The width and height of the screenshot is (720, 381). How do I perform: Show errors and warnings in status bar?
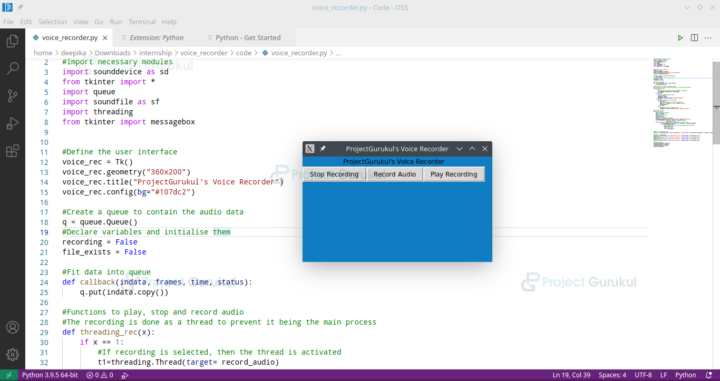tap(101, 375)
